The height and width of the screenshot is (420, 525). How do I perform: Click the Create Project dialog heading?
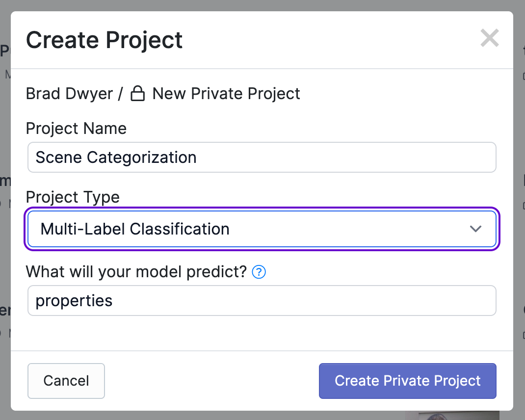104,40
